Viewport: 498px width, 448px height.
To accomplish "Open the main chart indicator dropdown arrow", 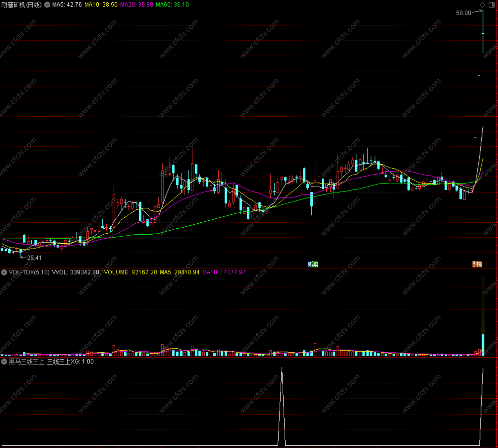I will click(x=47, y=5).
